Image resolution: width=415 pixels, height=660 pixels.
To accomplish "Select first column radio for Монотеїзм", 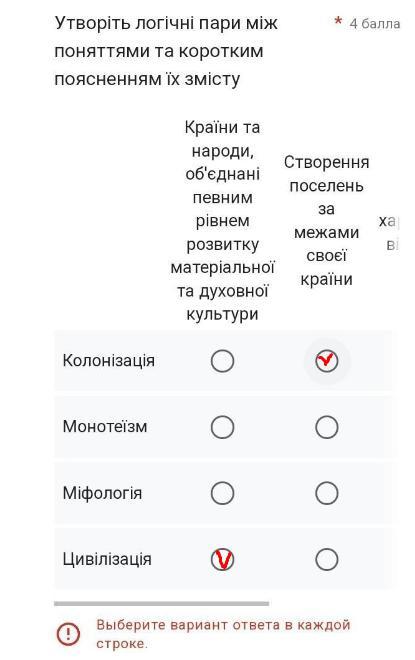I will tap(222, 427).
